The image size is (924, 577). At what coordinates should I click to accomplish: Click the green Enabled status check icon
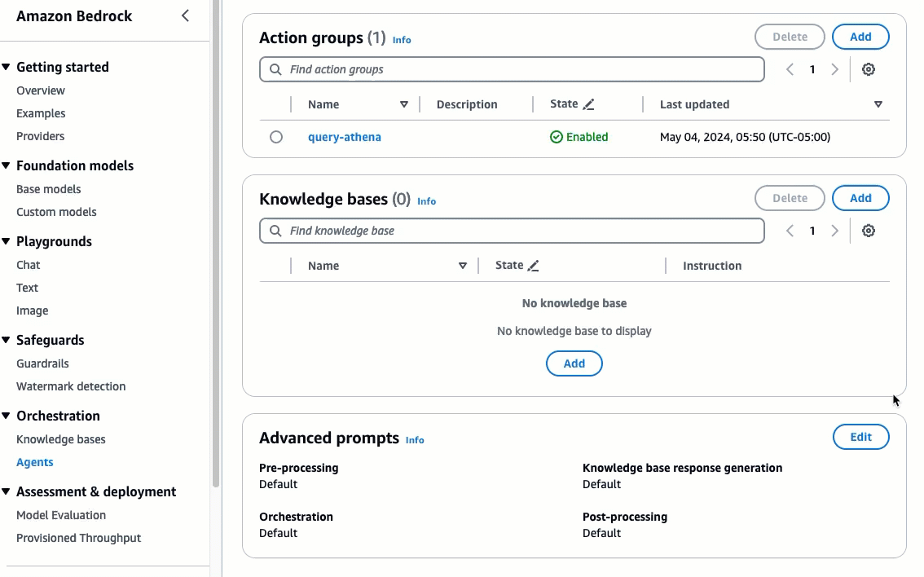557,138
